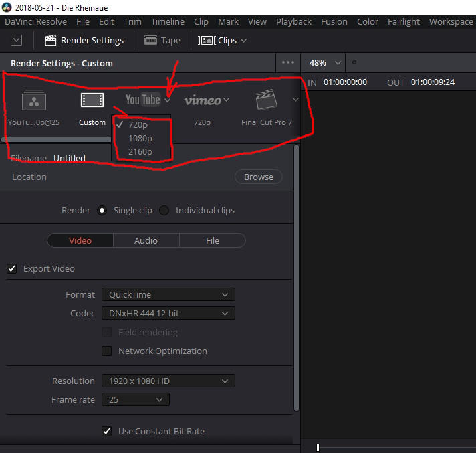Viewport: 476px width, 453px height.
Task: Open the Clip menu
Action: point(201,22)
